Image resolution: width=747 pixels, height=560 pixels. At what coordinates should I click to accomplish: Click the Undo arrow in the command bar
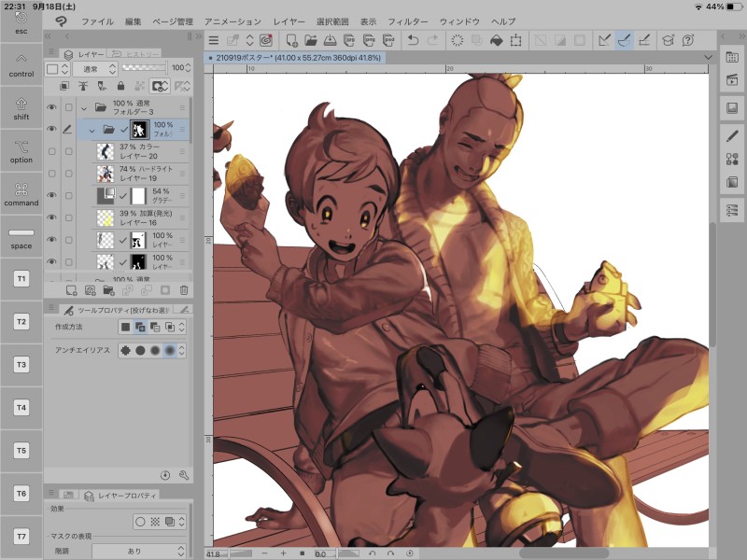coord(413,40)
